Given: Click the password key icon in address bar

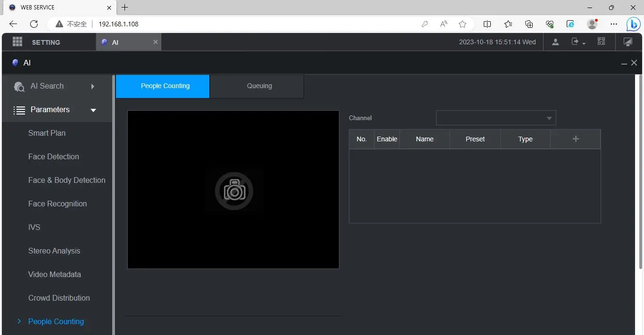Looking at the screenshot, I should 425,24.
